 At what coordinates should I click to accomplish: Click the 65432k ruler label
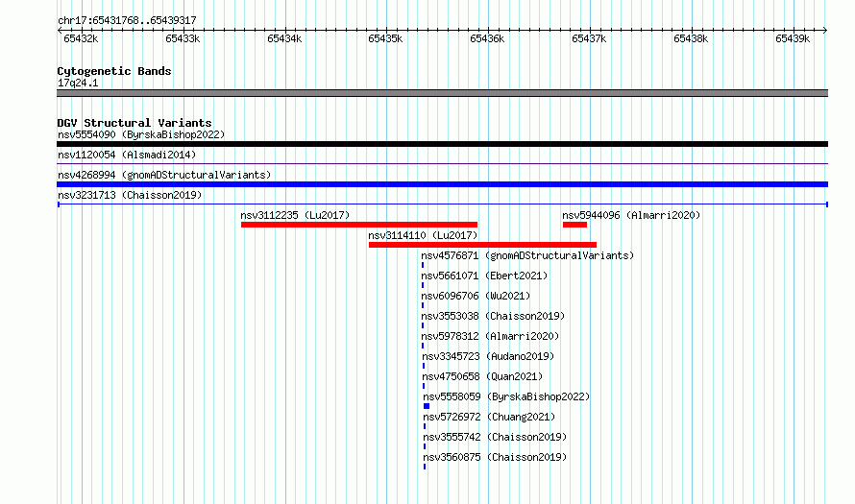click(x=81, y=38)
